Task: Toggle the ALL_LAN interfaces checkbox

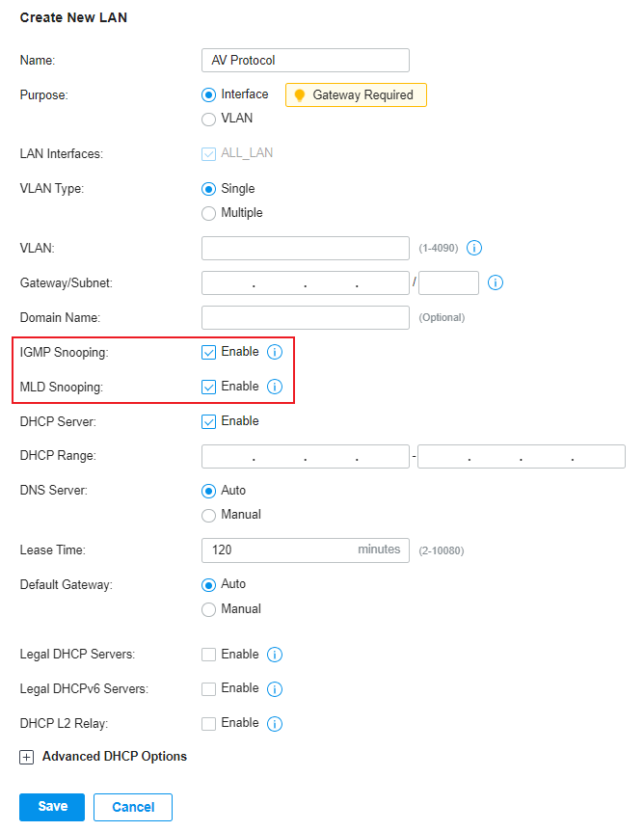Action: [x=209, y=153]
